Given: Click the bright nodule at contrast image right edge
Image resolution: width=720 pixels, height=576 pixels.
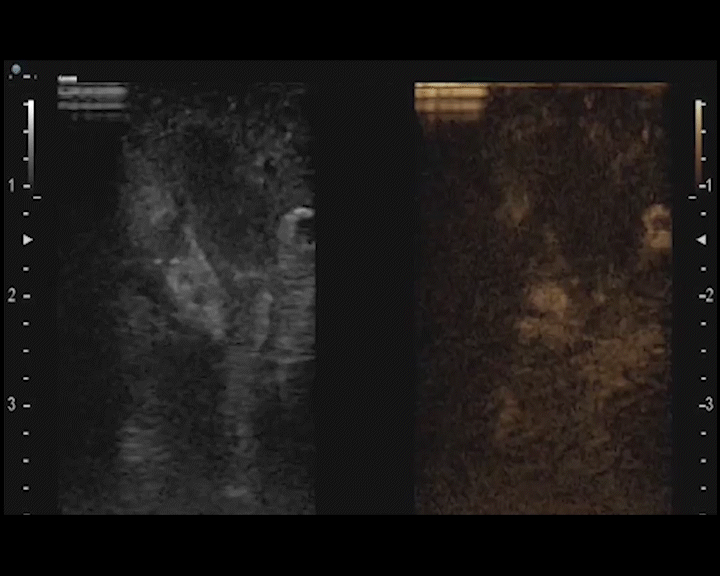Looking at the screenshot, I should coord(657,226).
